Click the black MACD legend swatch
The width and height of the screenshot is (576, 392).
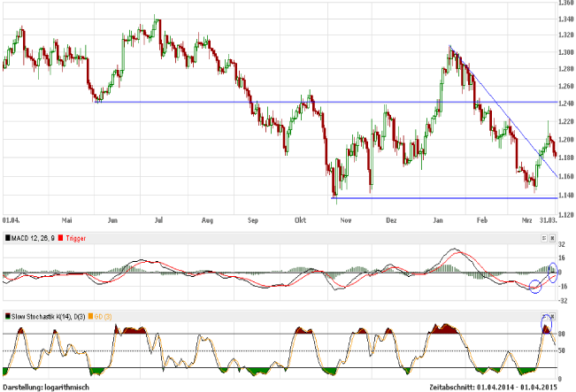pyautogui.click(x=8, y=238)
